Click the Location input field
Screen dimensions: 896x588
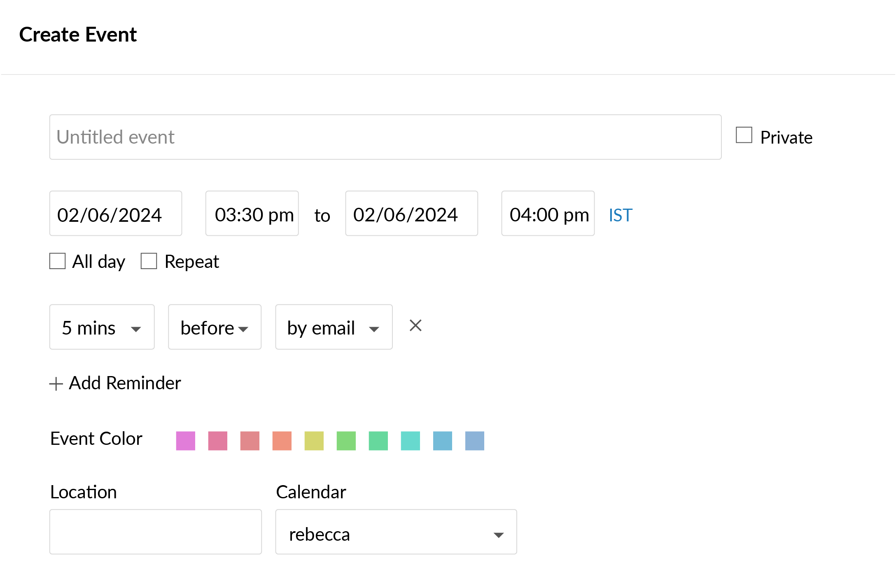pos(155,532)
